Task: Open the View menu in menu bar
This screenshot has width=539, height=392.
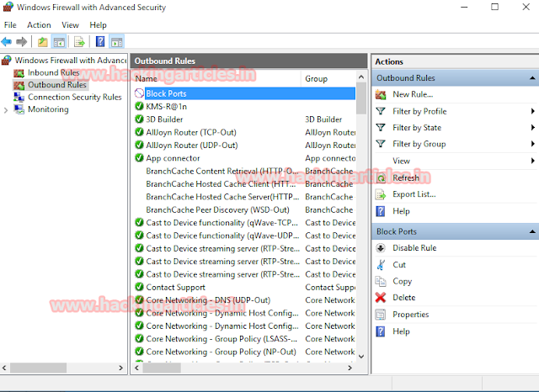Action: point(70,25)
